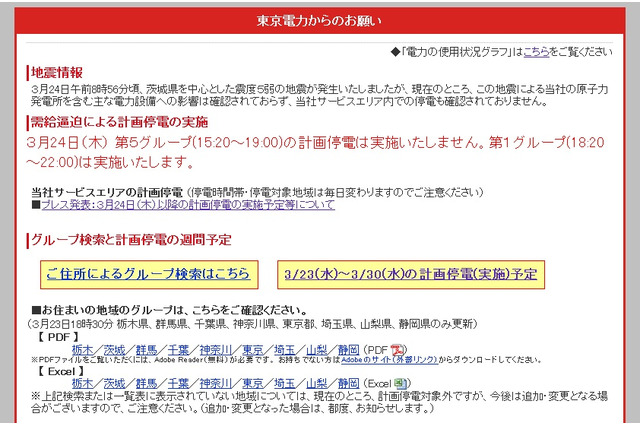The width and height of the screenshot is (640, 426).
Task: Open the 栃木 Excel link
Action: 82,383
